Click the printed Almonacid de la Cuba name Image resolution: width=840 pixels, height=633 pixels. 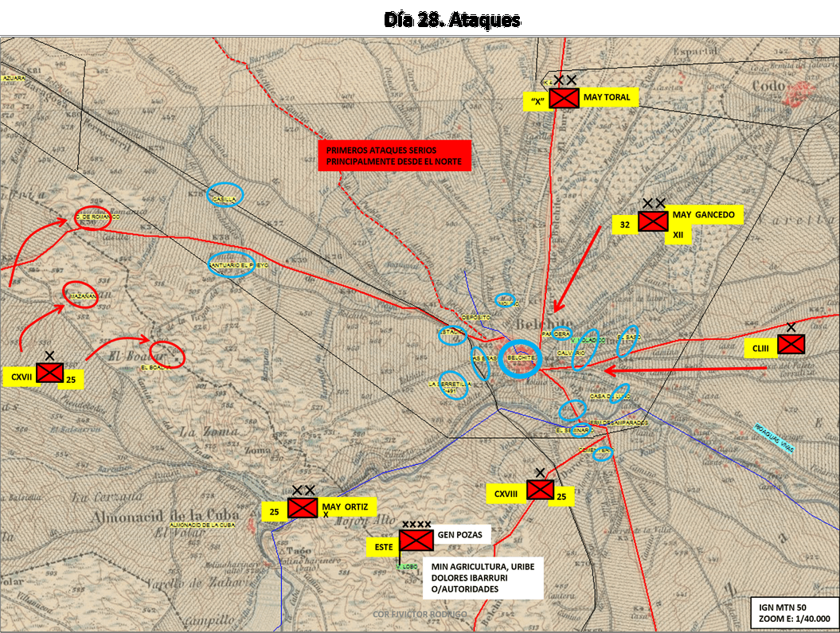click(165, 517)
